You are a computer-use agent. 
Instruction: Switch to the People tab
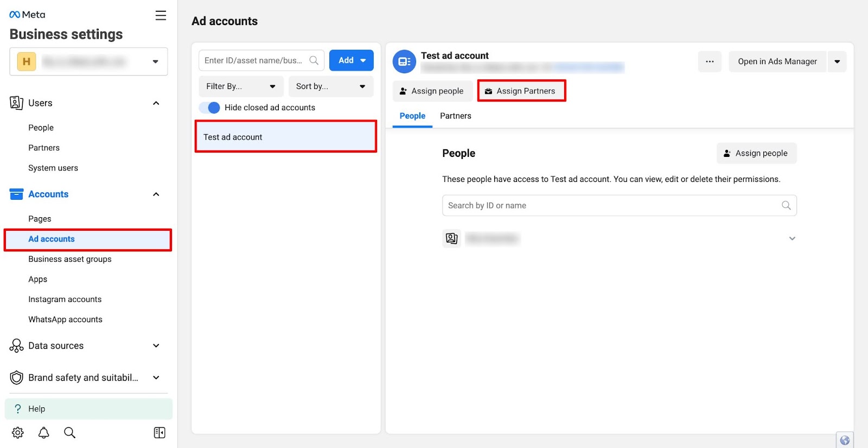point(412,116)
